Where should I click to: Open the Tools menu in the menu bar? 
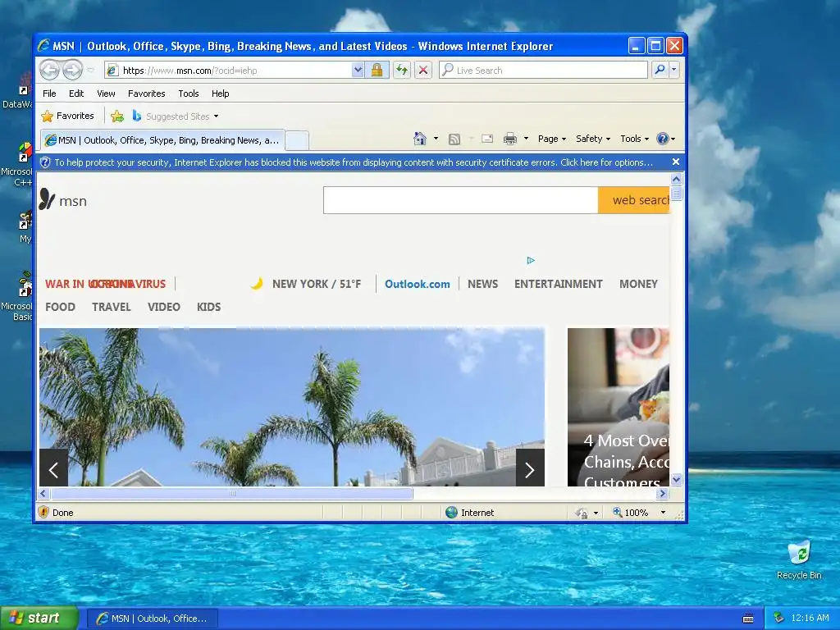click(189, 94)
